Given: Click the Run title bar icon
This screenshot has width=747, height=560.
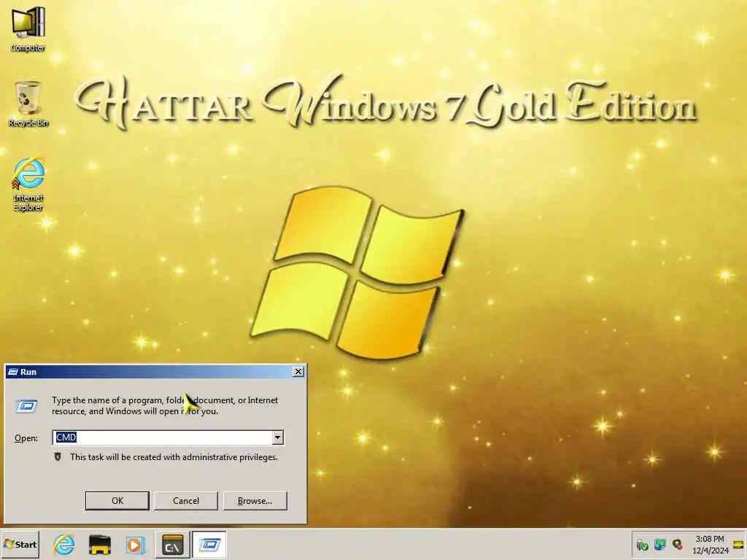Looking at the screenshot, I should coord(13,372).
